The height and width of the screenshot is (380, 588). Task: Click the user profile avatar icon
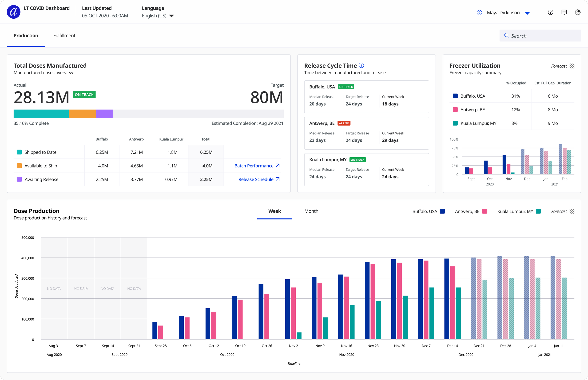click(x=479, y=13)
